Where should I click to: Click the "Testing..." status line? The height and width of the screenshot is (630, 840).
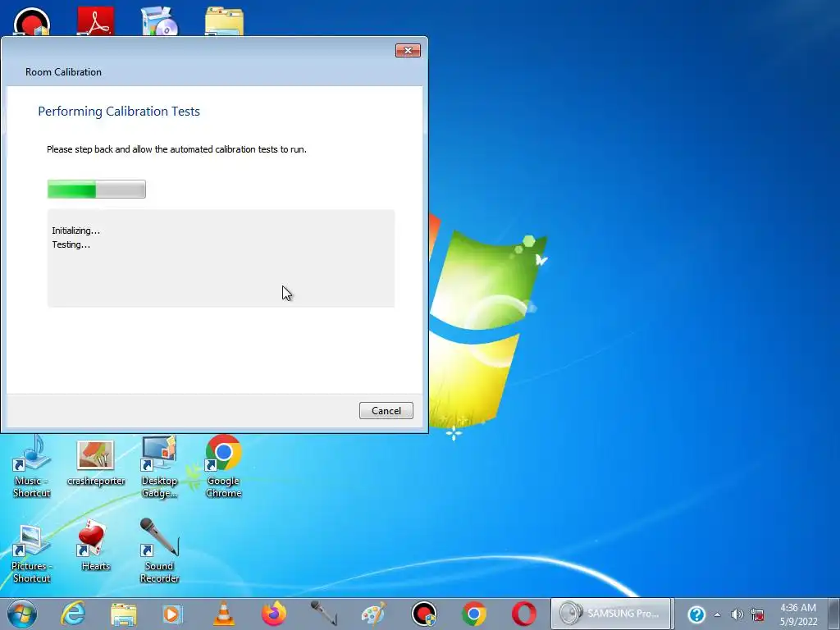coord(71,244)
